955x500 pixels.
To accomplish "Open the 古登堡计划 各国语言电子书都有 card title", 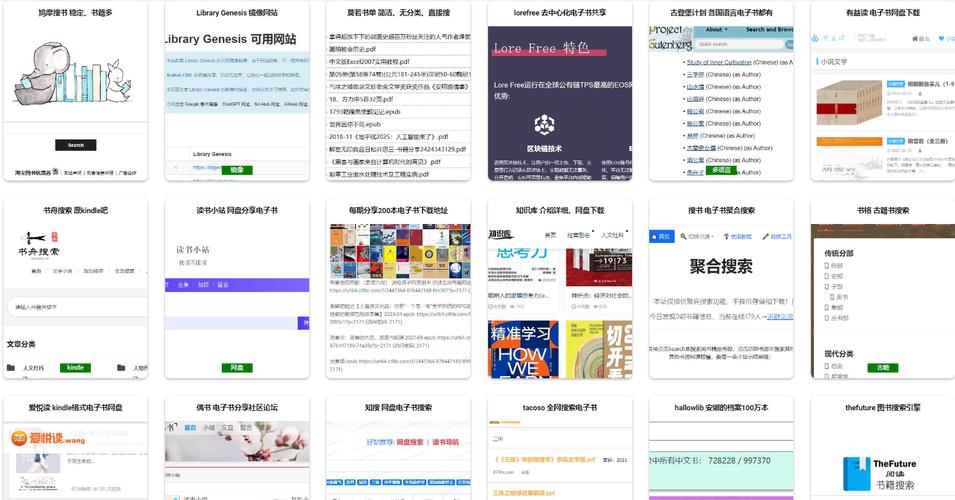I will pyautogui.click(x=721, y=12).
